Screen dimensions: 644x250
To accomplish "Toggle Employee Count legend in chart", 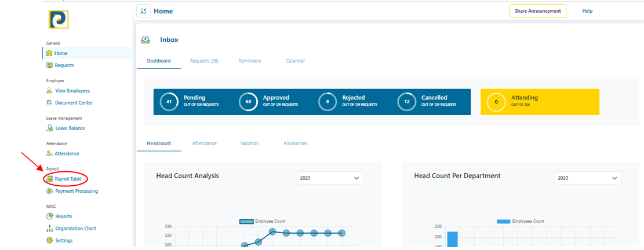I will coord(246,221).
